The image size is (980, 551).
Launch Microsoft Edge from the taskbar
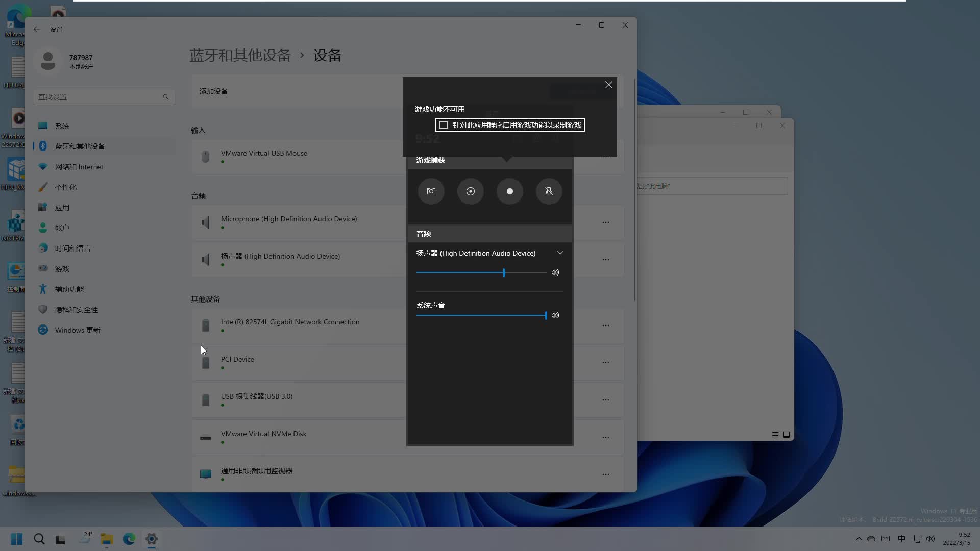click(129, 539)
